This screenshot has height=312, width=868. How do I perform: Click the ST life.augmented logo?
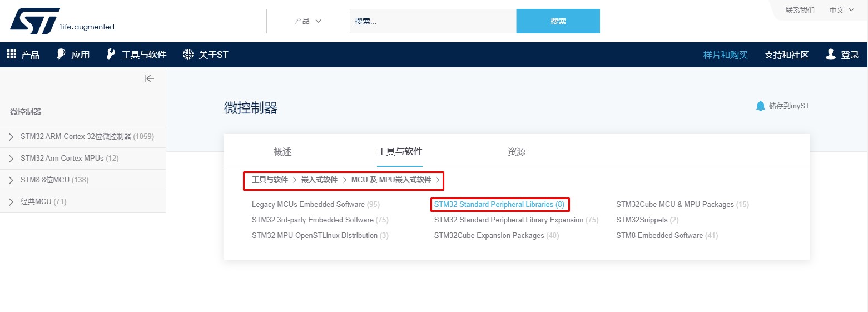coord(62,21)
